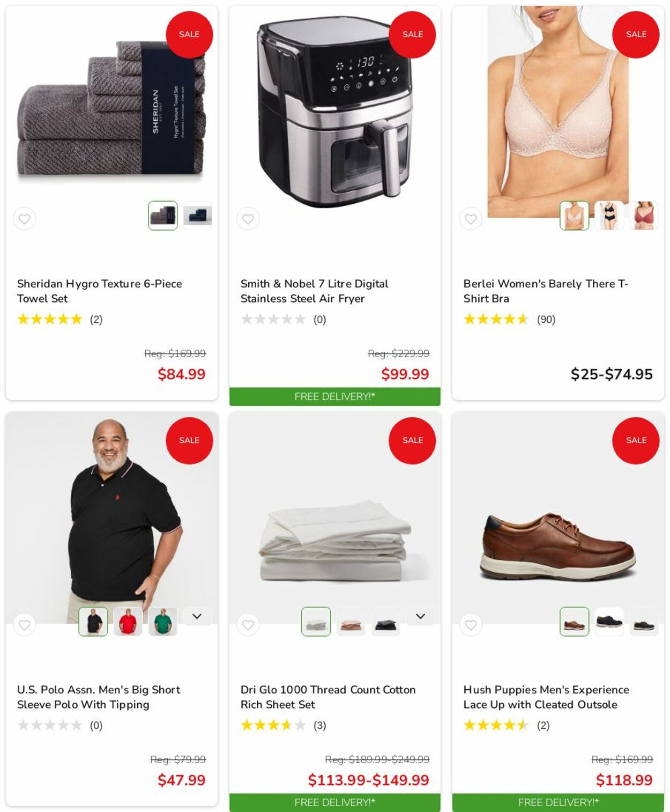Click FREE DELIVERY banner under air fryer

pyautogui.click(x=335, y=397)
